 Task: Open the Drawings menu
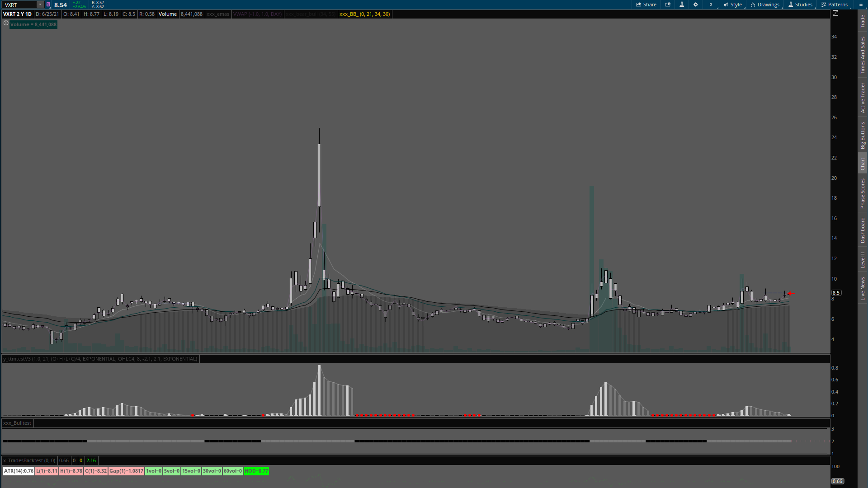coord(765,5)
